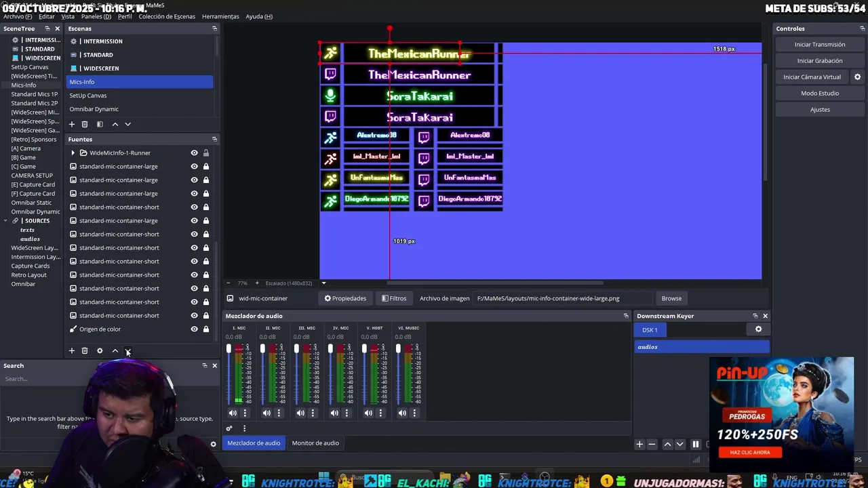
Task: Open Paneles menu
Action: coord(96,16)
